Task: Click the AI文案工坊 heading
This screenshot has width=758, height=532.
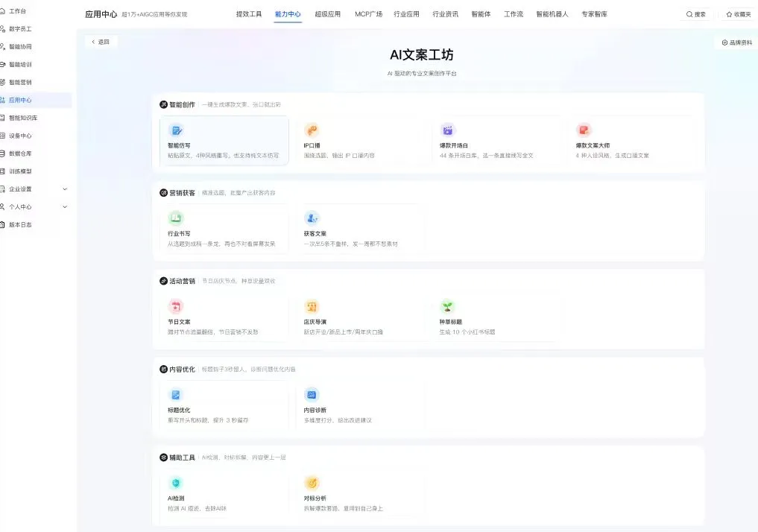Action: point(422,55)
